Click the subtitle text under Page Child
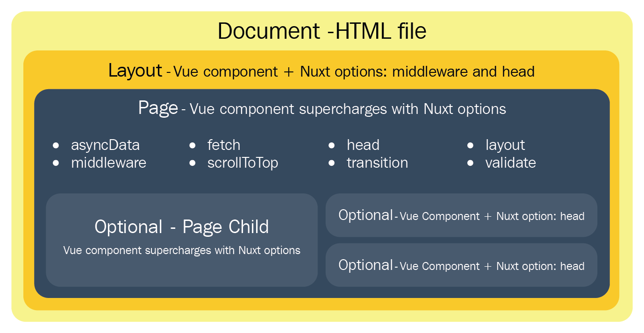 181,250
